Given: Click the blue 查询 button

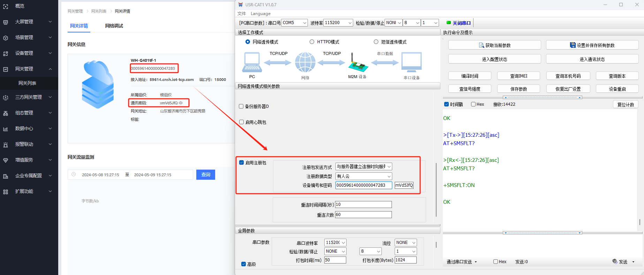Looking at the screenshot, I should (x=206, y=174).
